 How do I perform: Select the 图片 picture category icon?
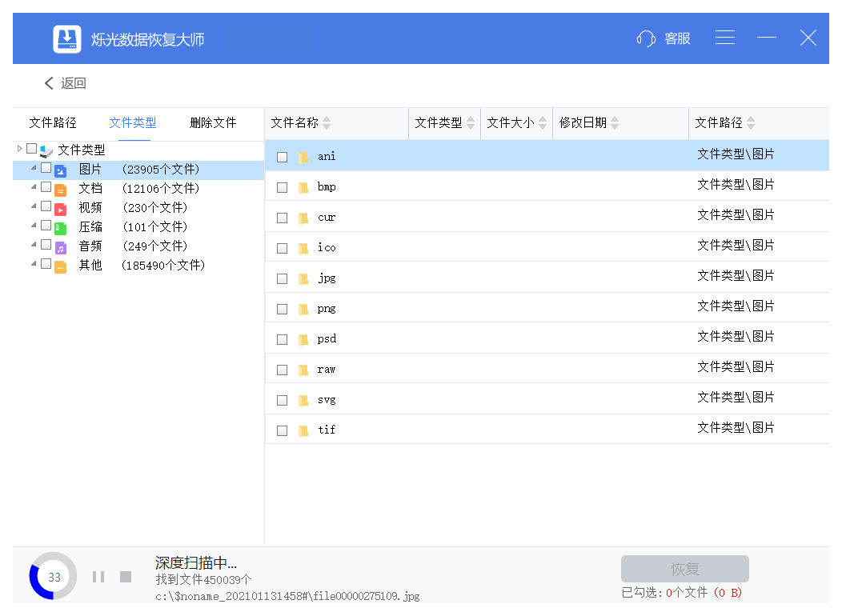(x=60, y=169)
